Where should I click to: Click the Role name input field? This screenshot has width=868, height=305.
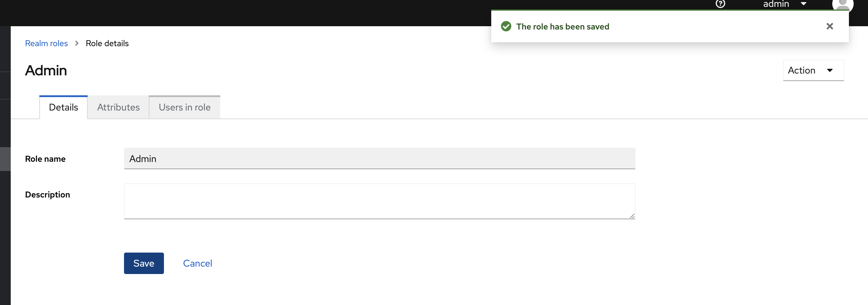tap(379, 158)
